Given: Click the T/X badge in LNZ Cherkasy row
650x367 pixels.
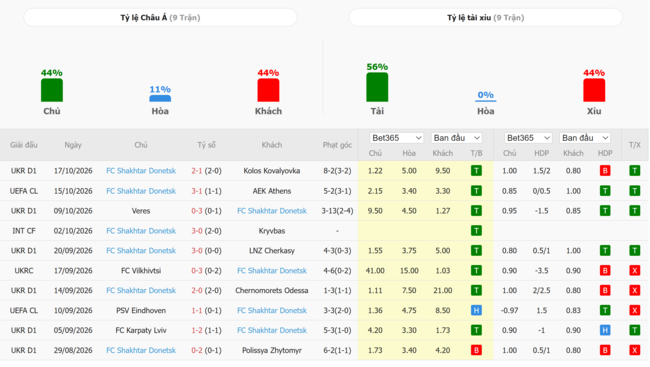Looking at the screenshot, I should click(x=635, y=250).
